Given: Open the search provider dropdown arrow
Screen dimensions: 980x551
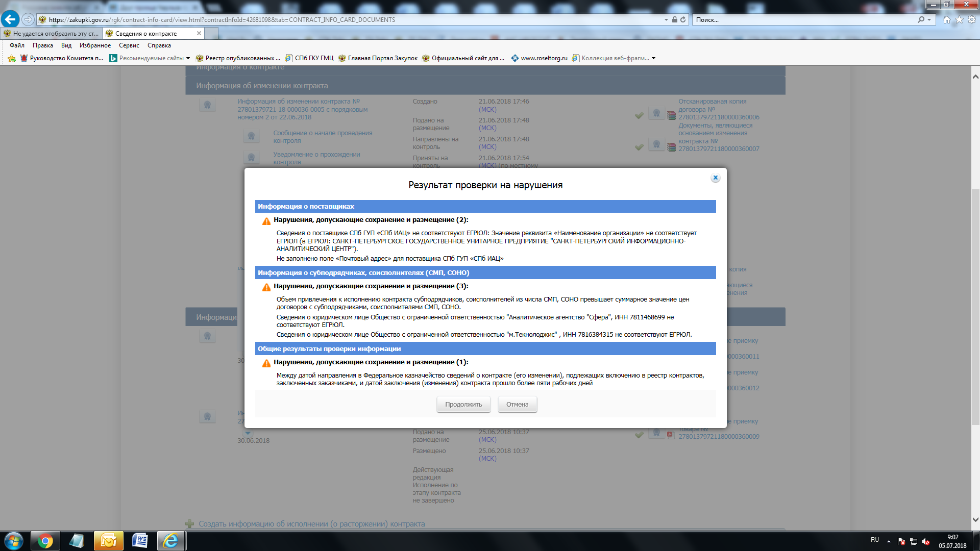Looking at the screenshot, I should [x=929, y=19].
